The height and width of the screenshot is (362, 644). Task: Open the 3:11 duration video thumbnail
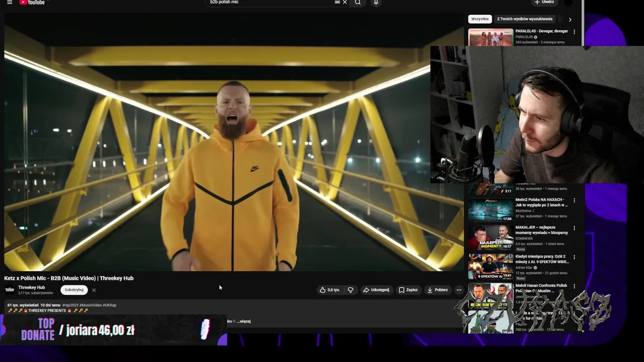click(491, 190)
